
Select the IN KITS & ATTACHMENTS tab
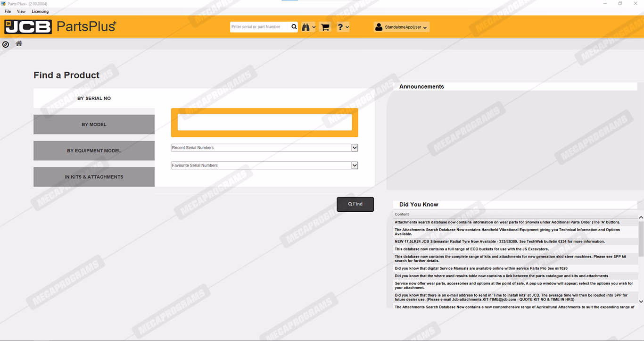click(x=94, y=177)
